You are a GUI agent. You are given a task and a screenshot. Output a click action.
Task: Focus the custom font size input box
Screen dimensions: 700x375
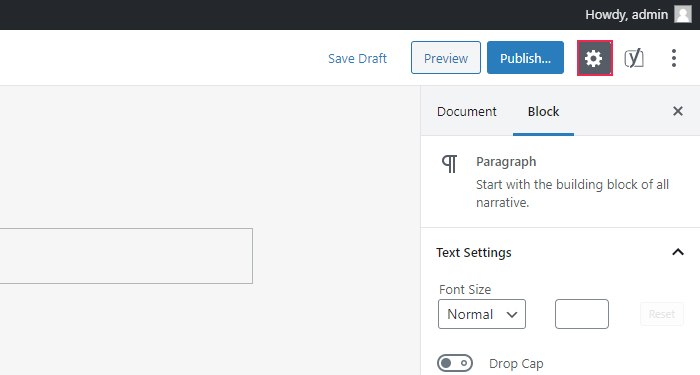click(582, 314)
